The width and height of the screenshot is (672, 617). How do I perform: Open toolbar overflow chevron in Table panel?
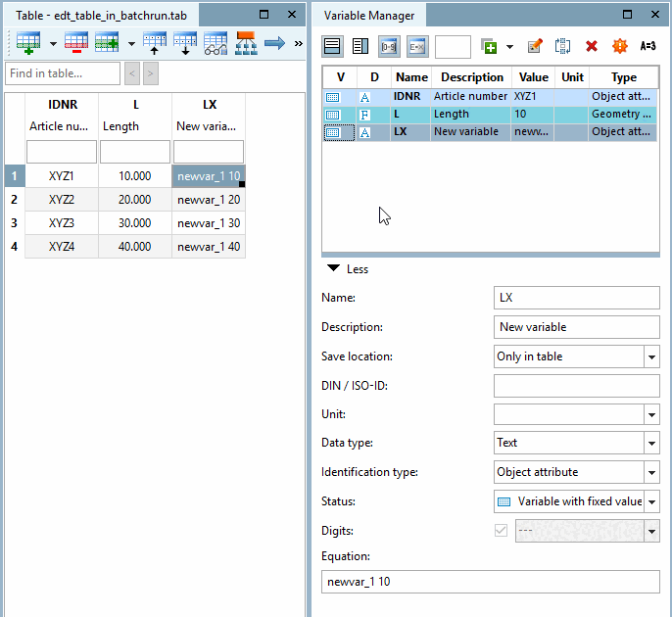(x=298, y=43)
